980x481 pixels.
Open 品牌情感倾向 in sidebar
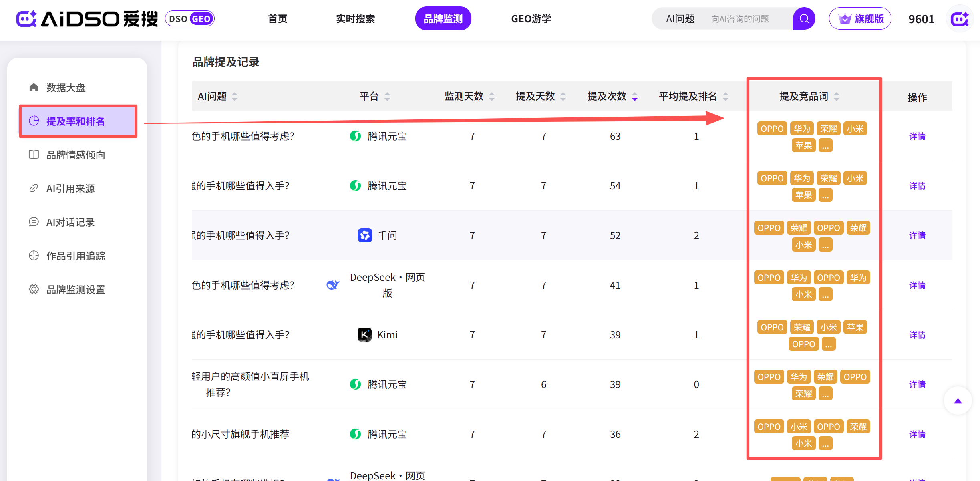(75, 155)
